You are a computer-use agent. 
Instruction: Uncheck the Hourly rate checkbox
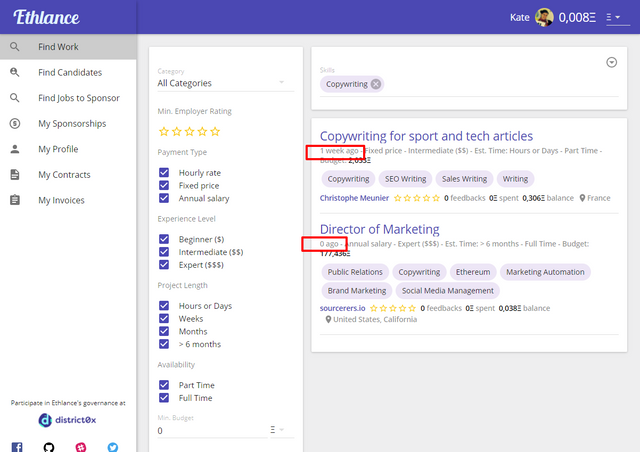tap(164, 173)
